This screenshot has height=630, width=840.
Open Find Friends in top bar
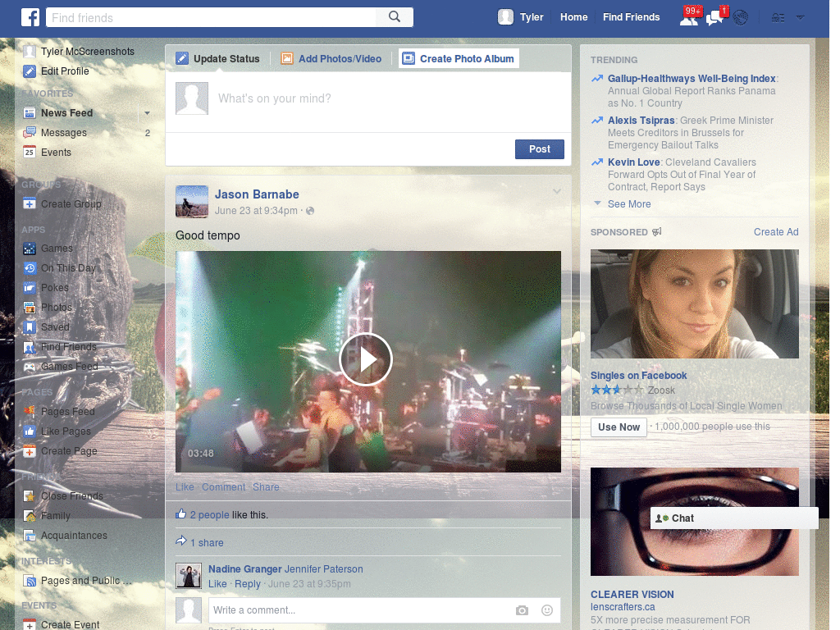pyautogui.click(x=631, y=17)
